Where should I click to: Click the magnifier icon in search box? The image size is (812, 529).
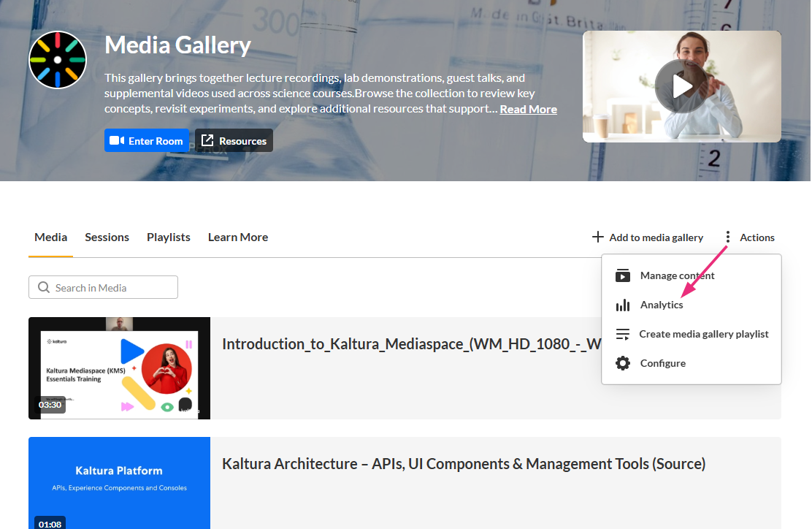click(x=44, y=287)
